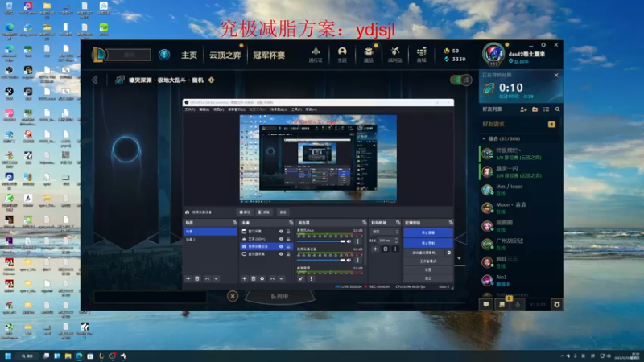This screenshot has width=644, height=362.
Task: Open the 商城 store icon
Action: click(x=421, y=55)
